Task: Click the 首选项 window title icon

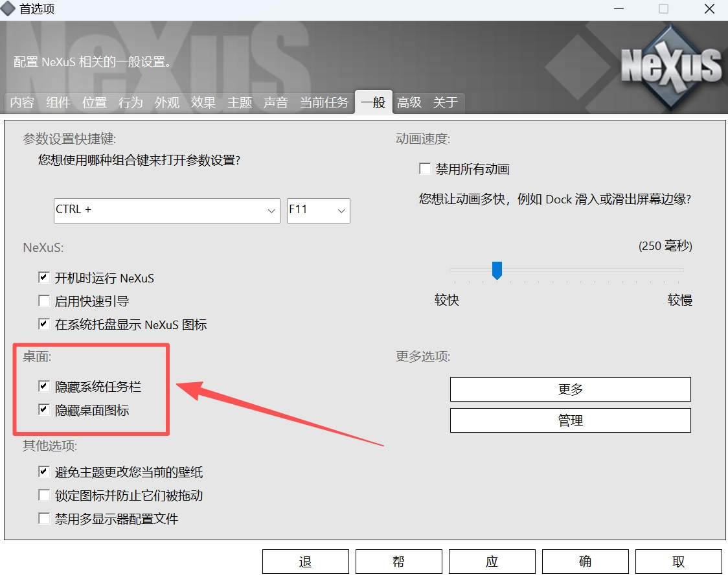Action: pyautogui.click(x=8, y=9)
